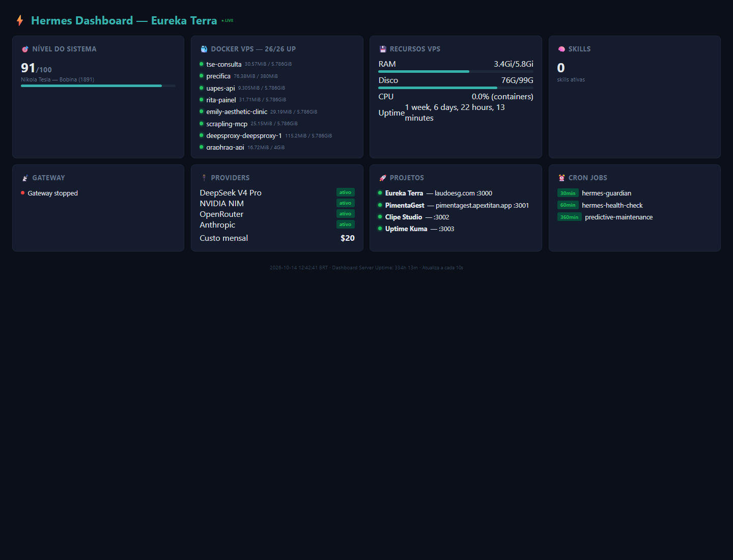
Task: Click the ativo badge for NVIDIA NIM
Action: click(346, 203)
